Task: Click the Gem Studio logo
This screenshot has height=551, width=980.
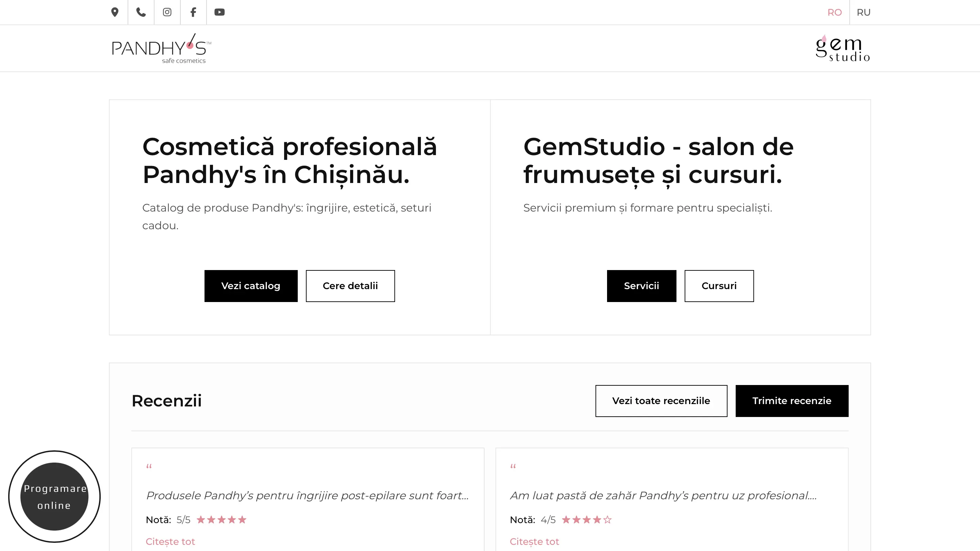Action: tap(842, 49)
